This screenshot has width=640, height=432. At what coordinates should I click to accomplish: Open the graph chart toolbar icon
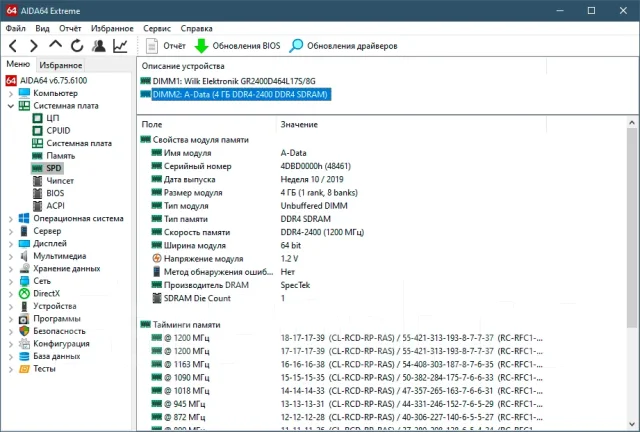point(120,46)
